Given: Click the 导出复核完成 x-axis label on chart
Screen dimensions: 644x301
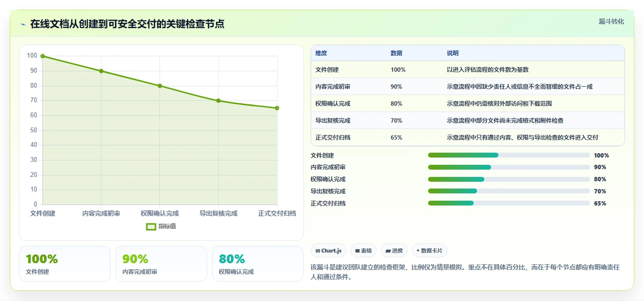Looking at the screenshot, I should (218, 213).
